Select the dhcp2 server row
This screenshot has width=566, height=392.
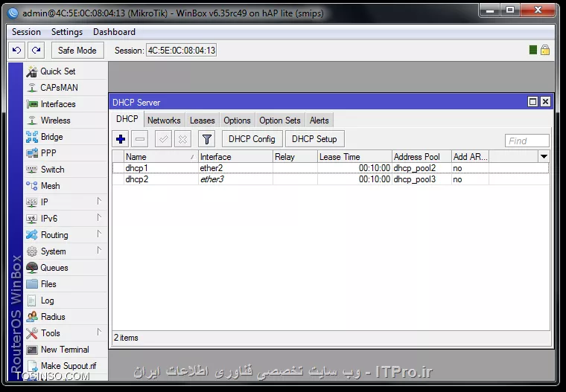coord(331,179)
